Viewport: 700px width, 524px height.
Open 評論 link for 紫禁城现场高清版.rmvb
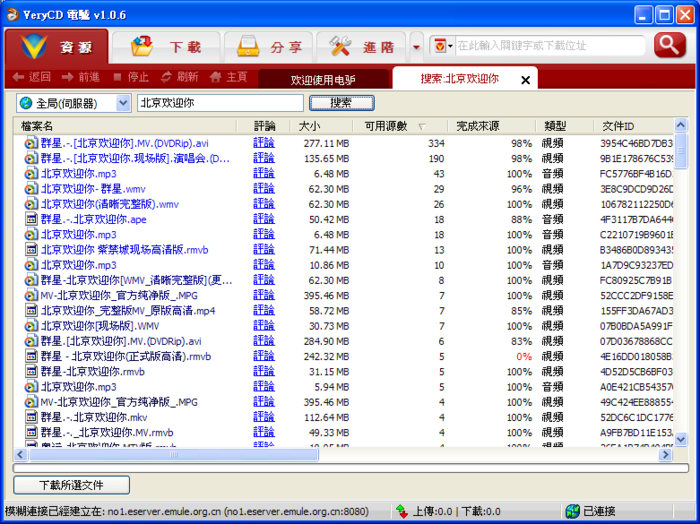pyautogui.click(x=264, y=249)
